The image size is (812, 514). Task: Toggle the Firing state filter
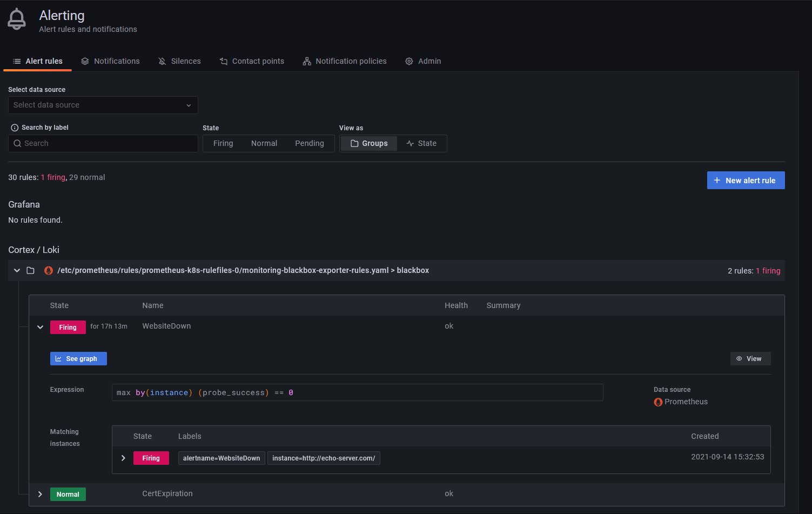pos(223,143)
